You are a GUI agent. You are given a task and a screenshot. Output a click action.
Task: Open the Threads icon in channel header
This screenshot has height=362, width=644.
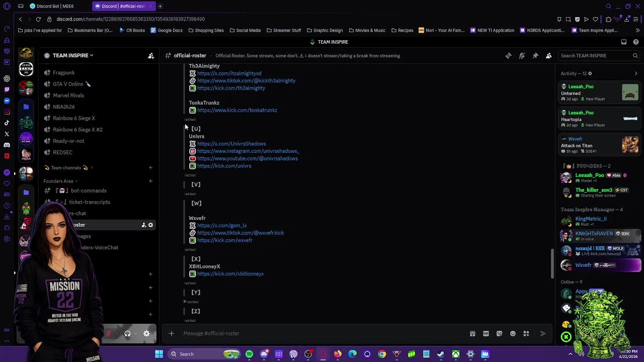508,56
